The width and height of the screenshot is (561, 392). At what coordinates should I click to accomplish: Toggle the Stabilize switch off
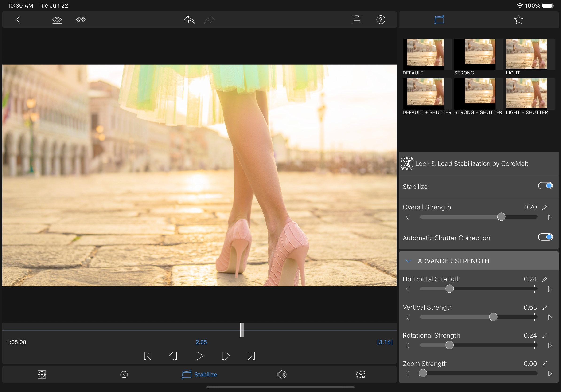(x=545, y=186)
